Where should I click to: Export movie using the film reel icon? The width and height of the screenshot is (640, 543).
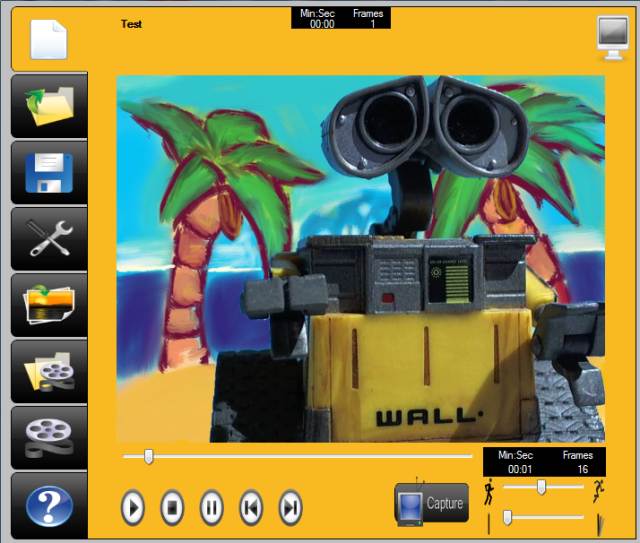(x=49, y=438)
